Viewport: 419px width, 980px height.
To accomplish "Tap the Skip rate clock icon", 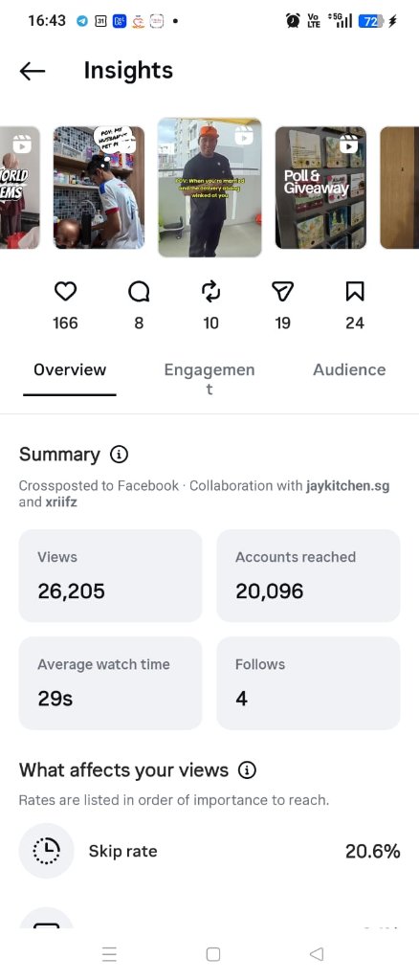I will [x=46, y=851].
